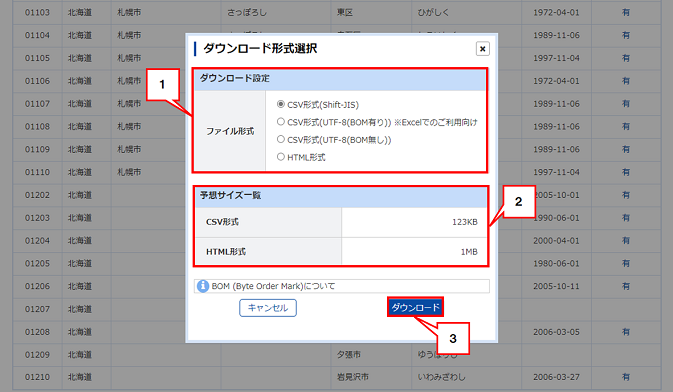The image size is (673, 392).
Task: Click date cell 1972-04-01 in row 01103
Action: 556,12
